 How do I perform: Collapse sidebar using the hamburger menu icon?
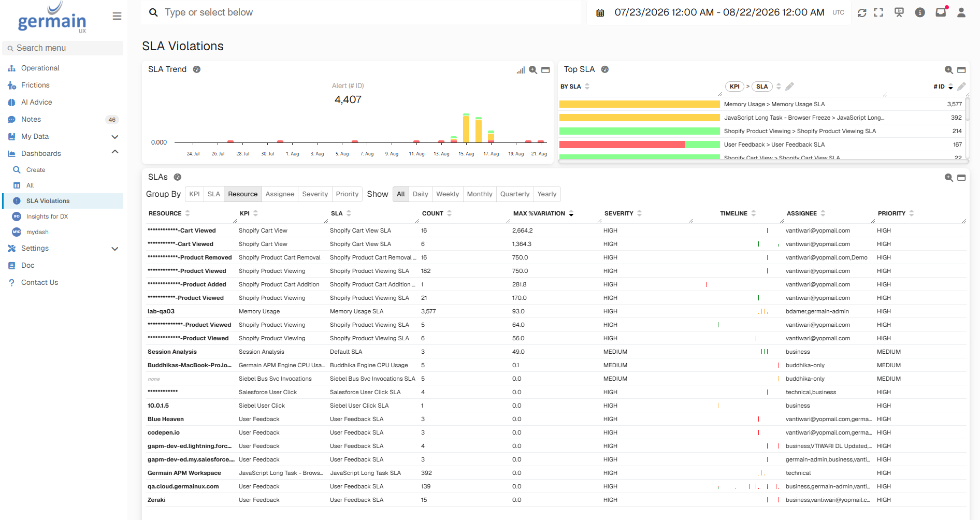(x=117, y=17)
